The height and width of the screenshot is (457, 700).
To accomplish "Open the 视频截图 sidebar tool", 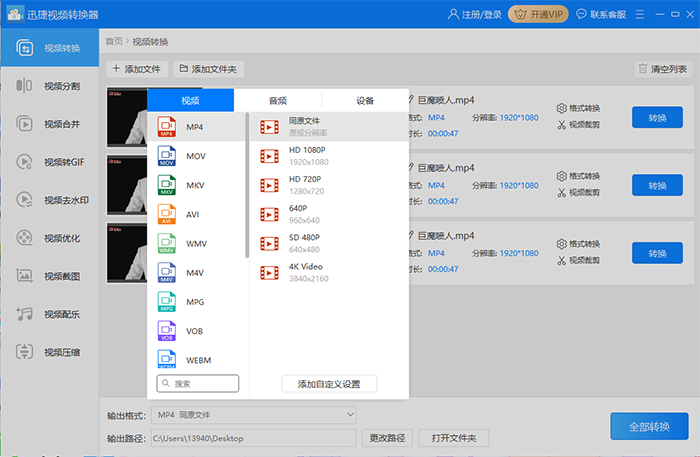I will [50, 276].
